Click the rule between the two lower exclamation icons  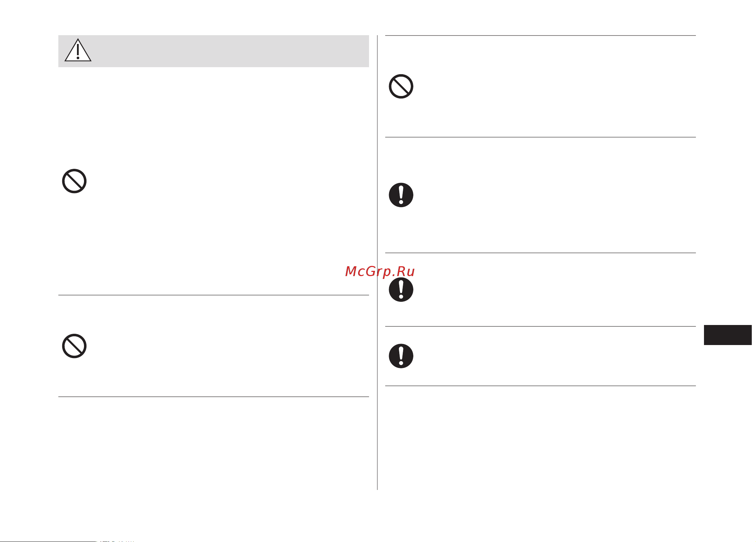tap(541, 326)
